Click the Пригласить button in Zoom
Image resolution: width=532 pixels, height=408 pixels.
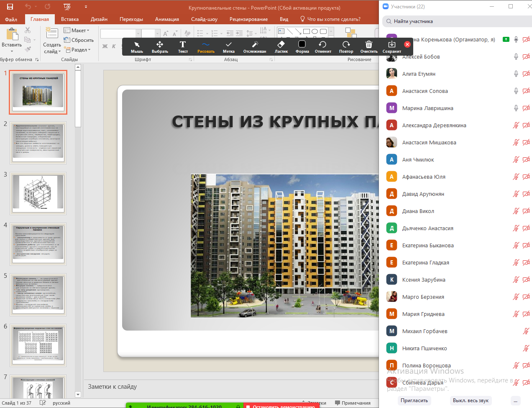(414, 400)
